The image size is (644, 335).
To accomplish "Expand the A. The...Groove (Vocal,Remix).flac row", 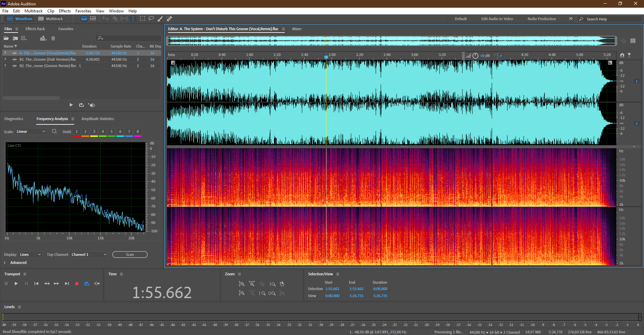I will pyautogui.click(x=5, y=53).
